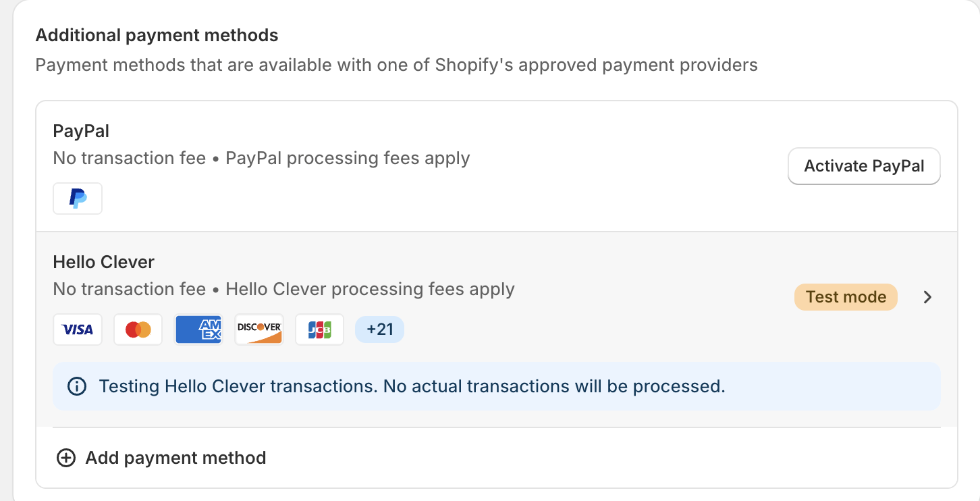Click the Mastercard card icon
Screen dimensions: 980x501
138,329
